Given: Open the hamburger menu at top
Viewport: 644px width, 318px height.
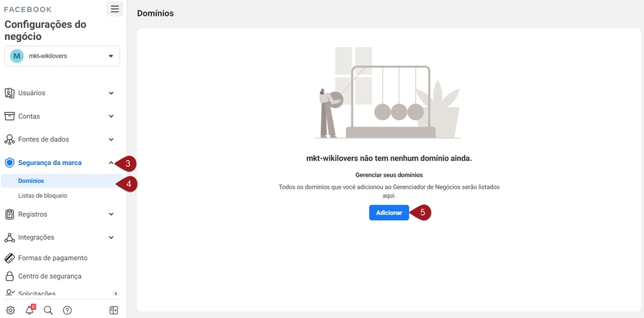Looking at the screenshot, I should 114,9.
